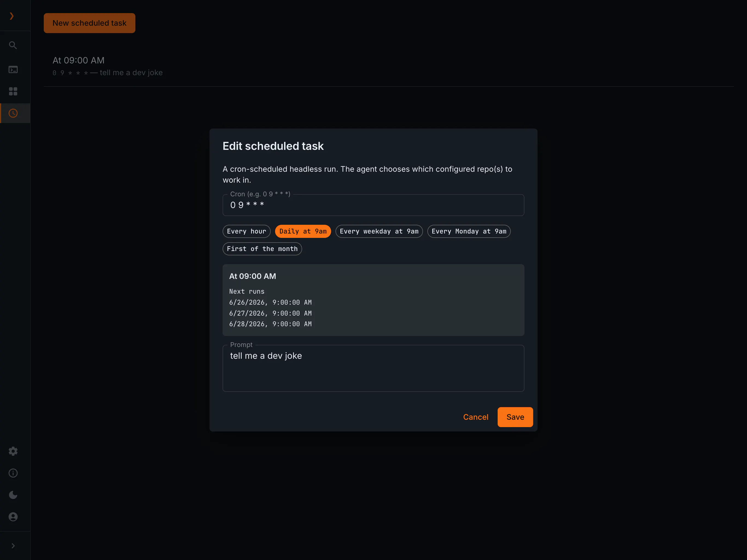Open the At 09:00 AM task row
This screenshot has height=560, width=747.
click(388, 66)
